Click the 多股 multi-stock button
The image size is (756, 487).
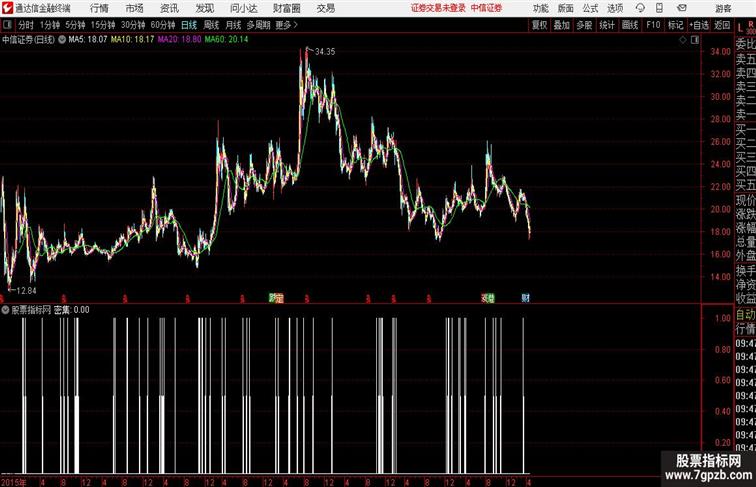(584, 25)
